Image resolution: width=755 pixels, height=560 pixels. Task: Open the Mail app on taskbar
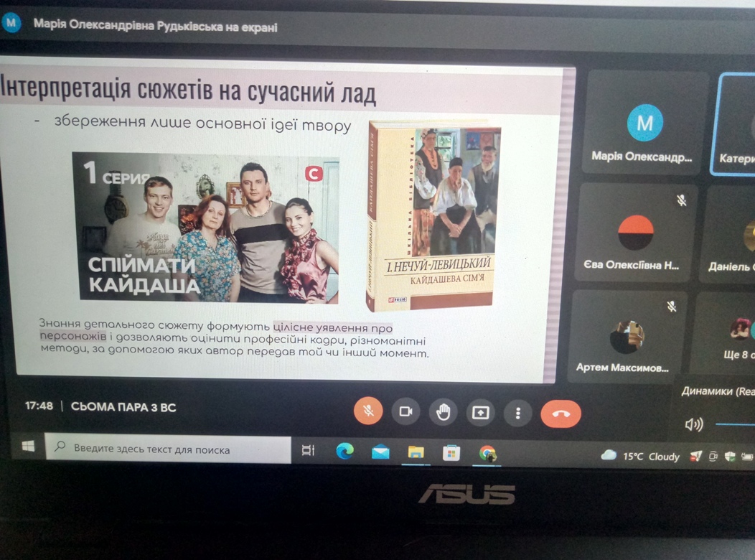pyautogui.click(x=380, y=452)
